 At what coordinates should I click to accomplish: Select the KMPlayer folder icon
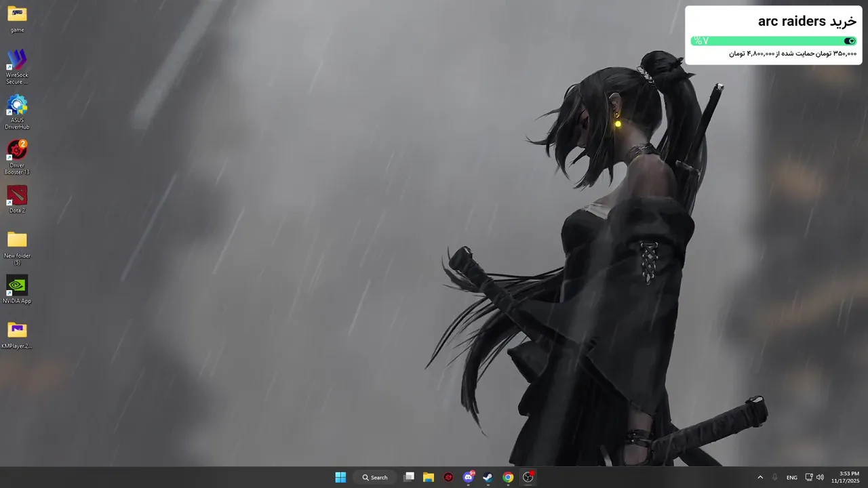pos(17,335)
